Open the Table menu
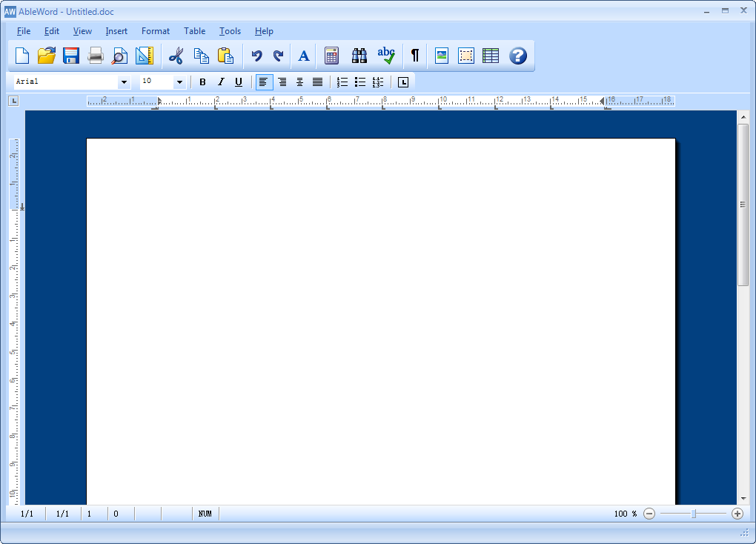Image resolution: width=756 pixels, height=544 pixels. coord(194,31)
